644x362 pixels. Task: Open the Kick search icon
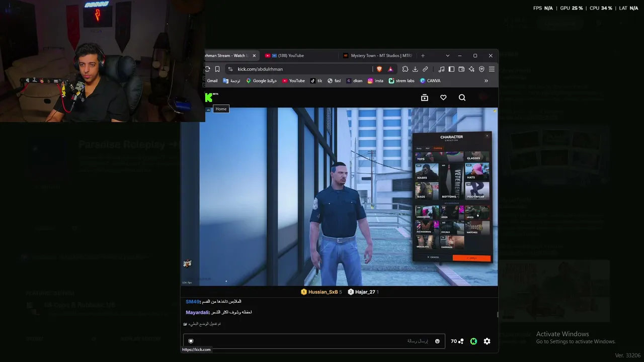462,98
